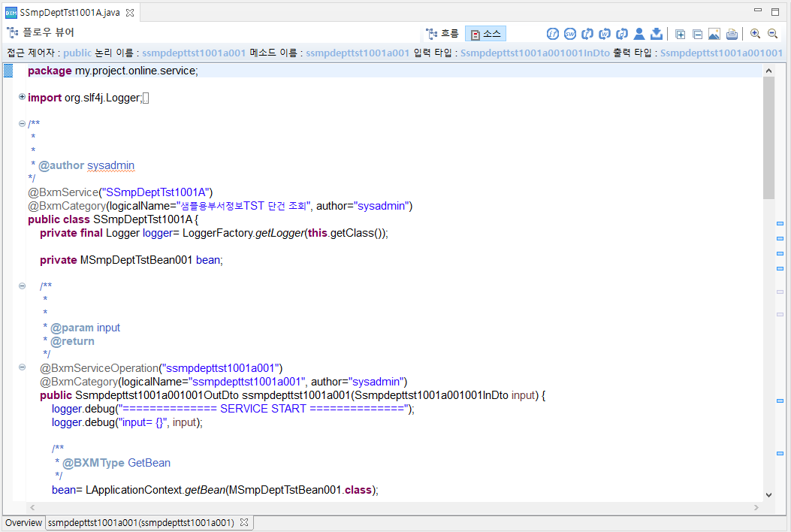Toggle the 소스 (source) view button

485,34
